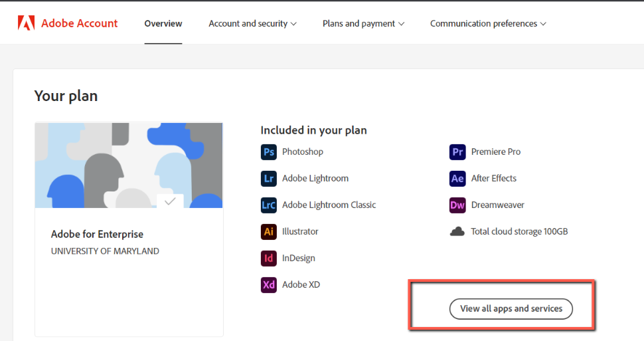This screenshot has height=341, width=644.
Task: Click the cloud storage icon
Action: 457,231
